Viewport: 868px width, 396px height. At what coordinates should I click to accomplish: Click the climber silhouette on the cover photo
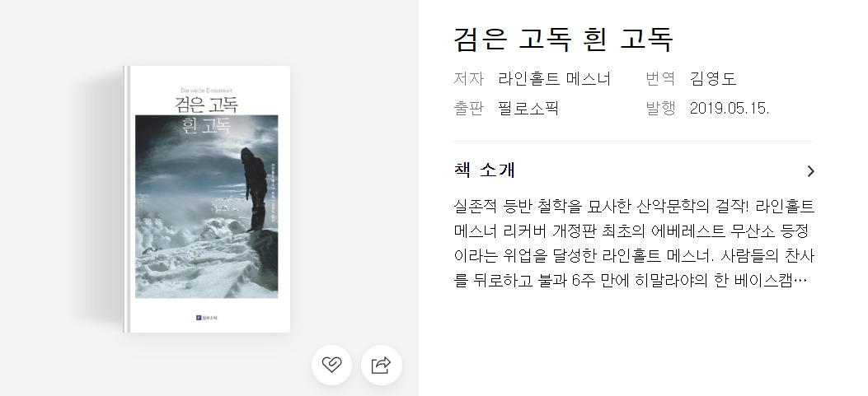[x=254, y=189]
